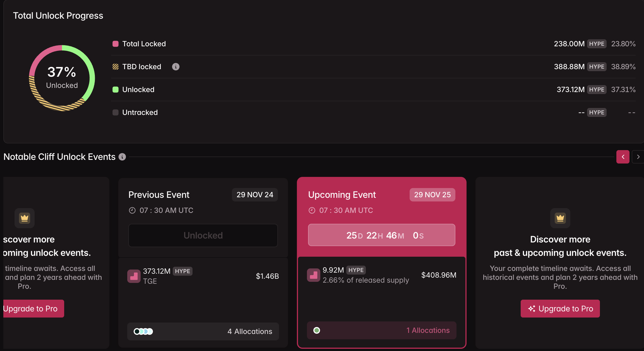Click the Notable Cliff Unlock Events info icon
The width and height of the screenshot is (644, 351).
point(122,157)
